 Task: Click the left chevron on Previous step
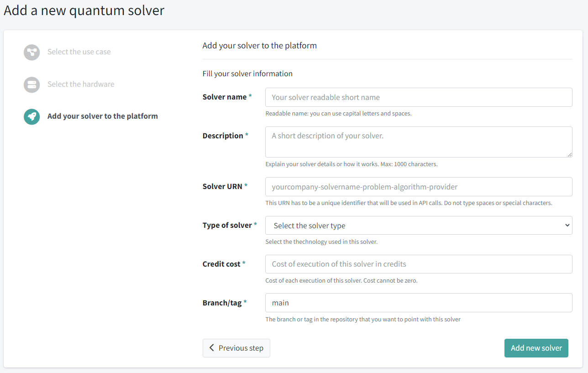[x=212, y=348]
